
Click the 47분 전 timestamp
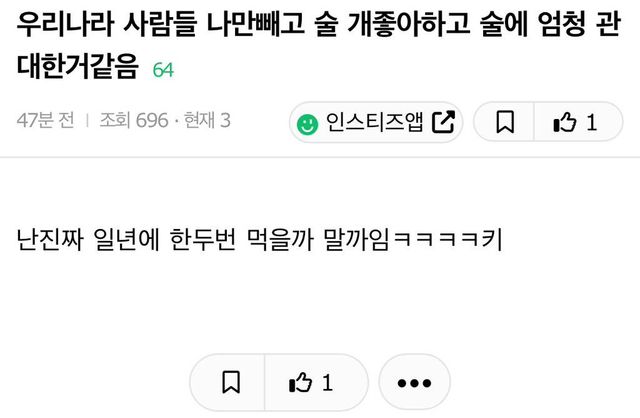pos(45,120)
